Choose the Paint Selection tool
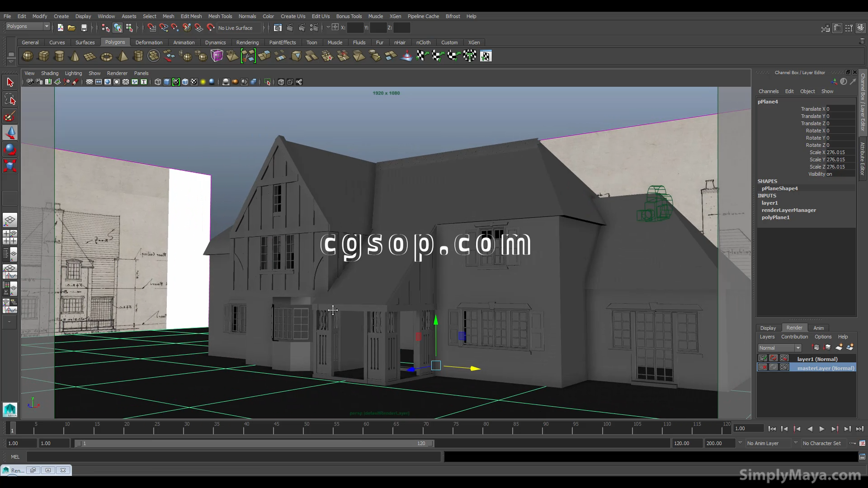The image size is (868, 488). pos(10,116)
